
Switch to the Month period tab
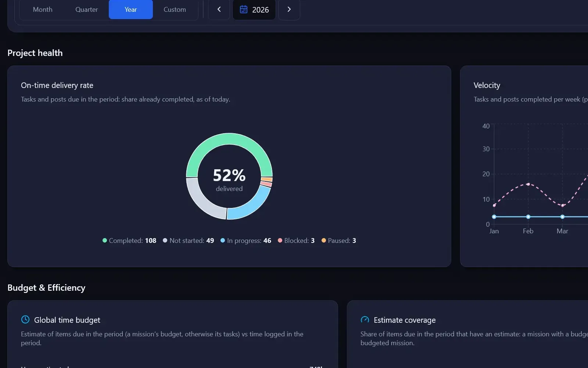pyautogui.click(x=43, y=10)
